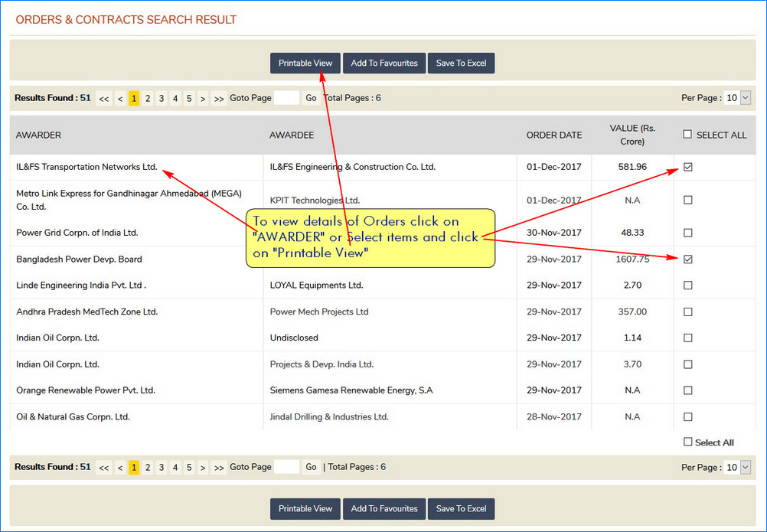Expand the bottom Per Page dropdown
The image size is (767, 532).
click(738, 467)
